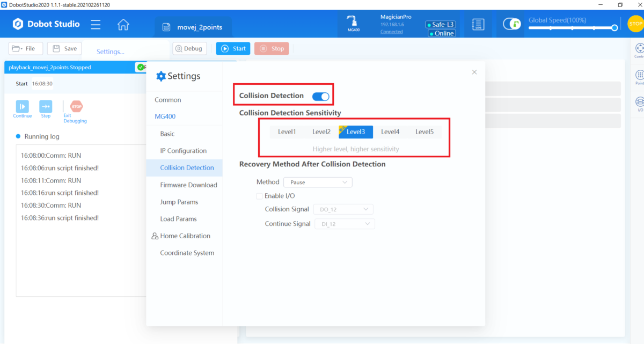Click the MG400 robot arm icon
The width and height of the screenshot is (644, 344).
click(x=354, y=23)
